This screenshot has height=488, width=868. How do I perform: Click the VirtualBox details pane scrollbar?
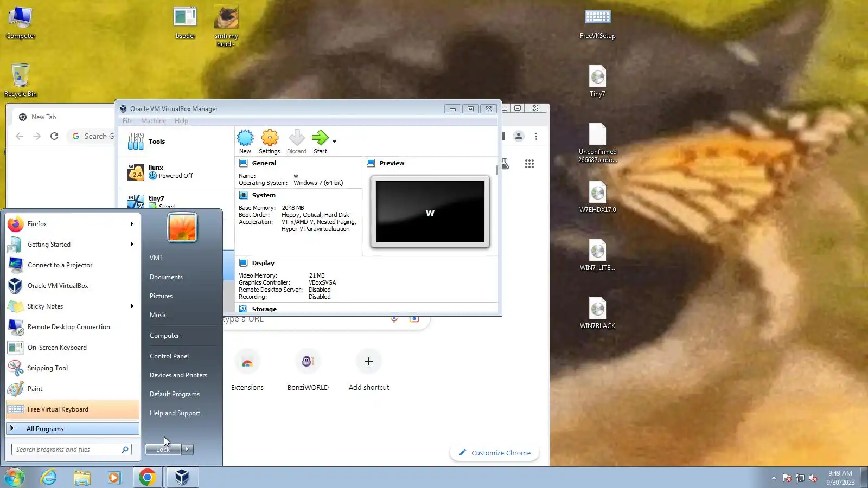[x=497, y=170]
